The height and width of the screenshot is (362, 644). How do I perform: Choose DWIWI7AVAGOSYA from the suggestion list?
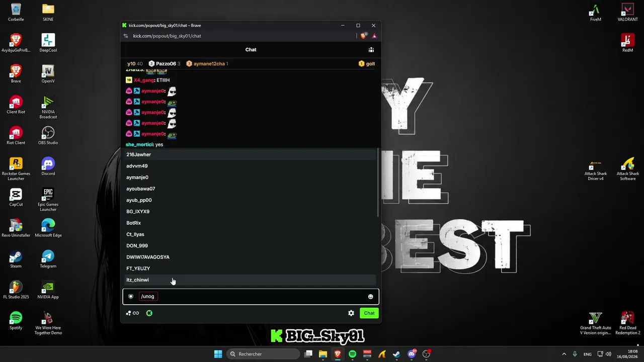251,257
